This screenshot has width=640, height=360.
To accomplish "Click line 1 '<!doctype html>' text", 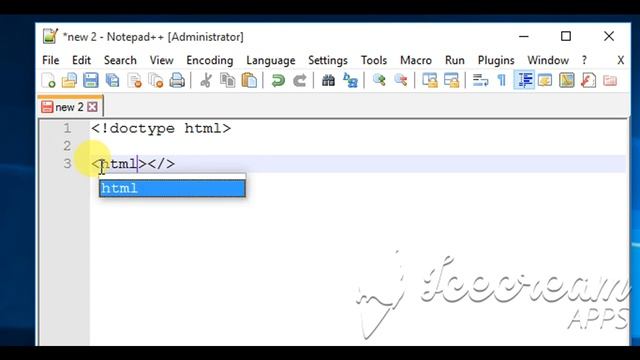I will 161,129.
